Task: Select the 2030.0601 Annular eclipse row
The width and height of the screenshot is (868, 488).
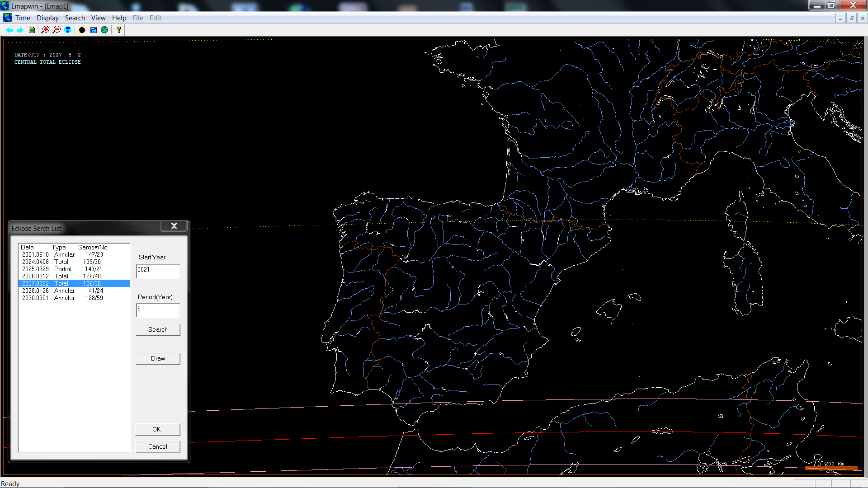Action: pyautogui.click(x=74, y=298)
